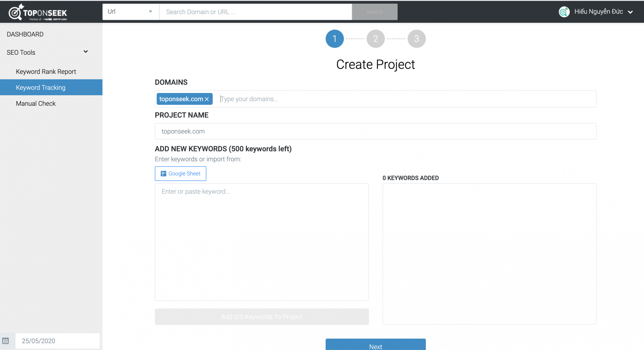
Task: Open the Url search type dropdown
Action: (130, 12)
